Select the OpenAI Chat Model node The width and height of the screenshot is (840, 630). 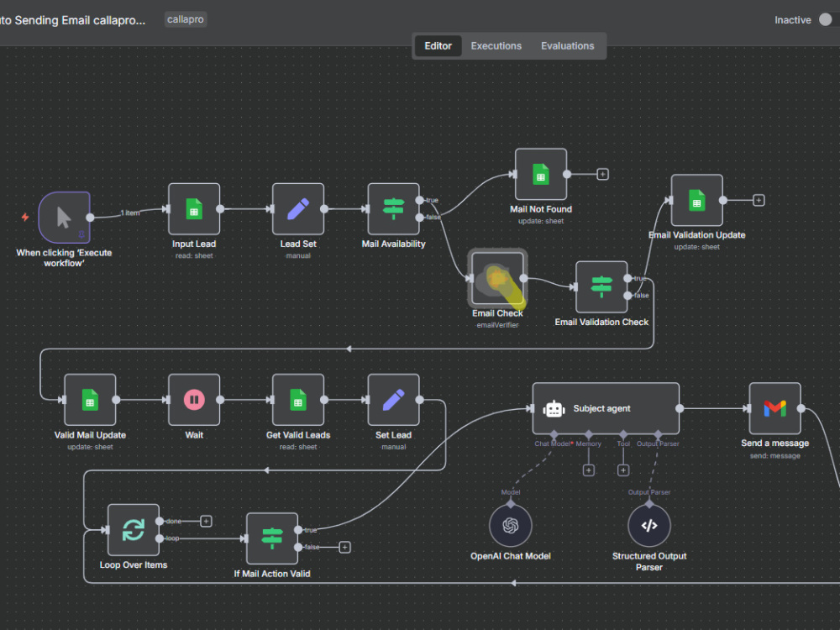(511, 526)
